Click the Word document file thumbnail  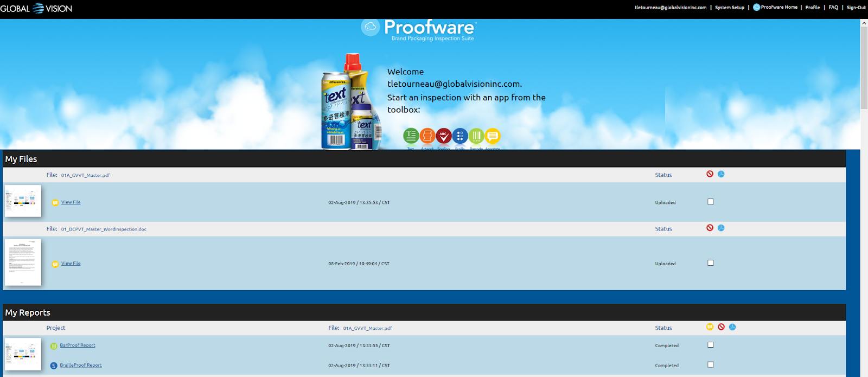(x=23, y=263)
